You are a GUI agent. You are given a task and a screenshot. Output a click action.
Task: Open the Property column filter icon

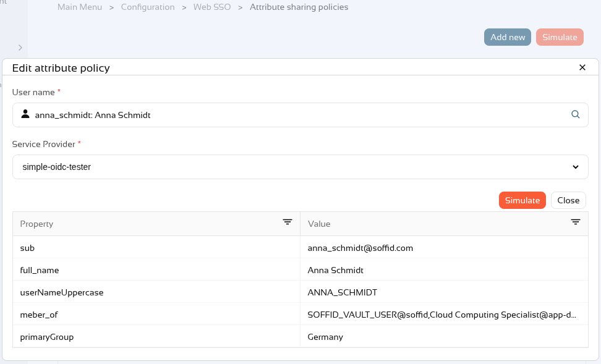tap(288, 222)
